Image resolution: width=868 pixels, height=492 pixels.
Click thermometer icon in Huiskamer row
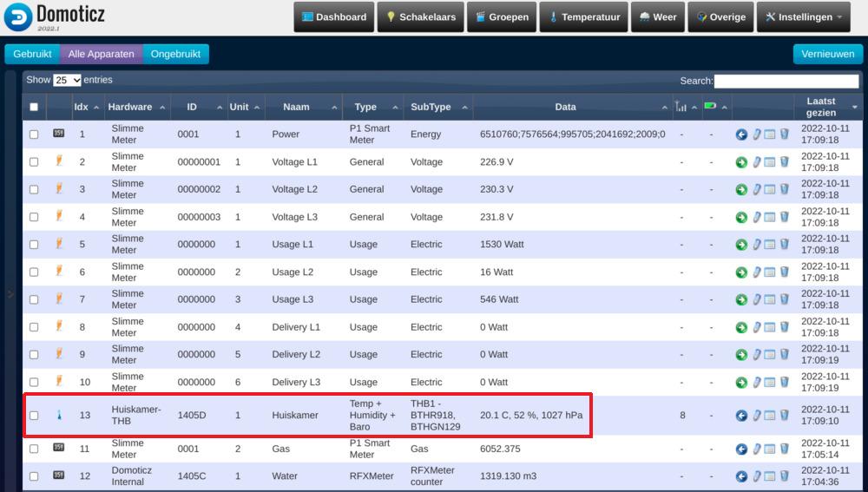(x=59, y=415)
